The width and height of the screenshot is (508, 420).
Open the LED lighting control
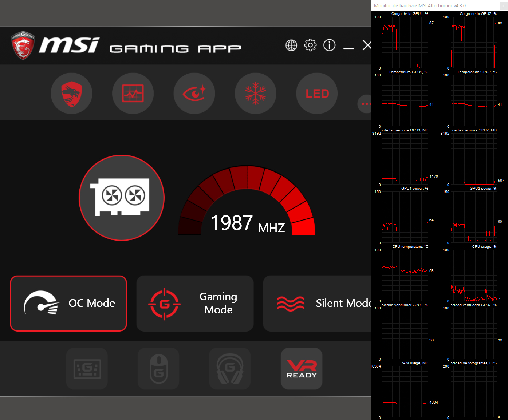(x=317, y=94)
